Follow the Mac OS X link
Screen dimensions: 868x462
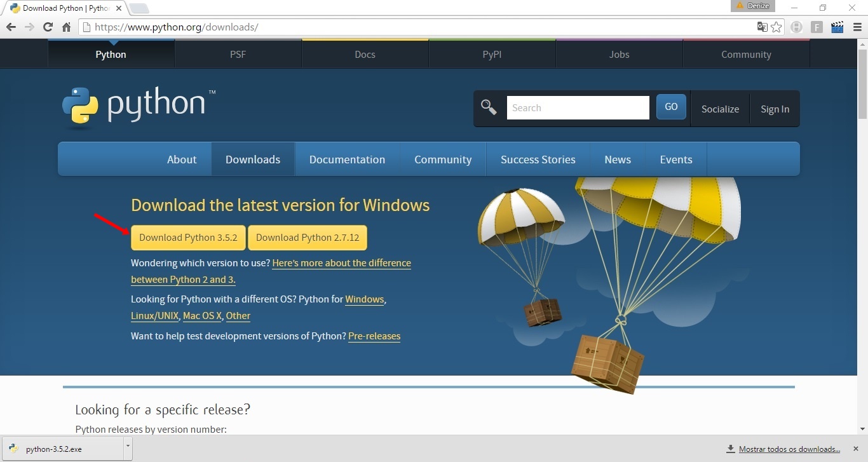coord(202,316)
